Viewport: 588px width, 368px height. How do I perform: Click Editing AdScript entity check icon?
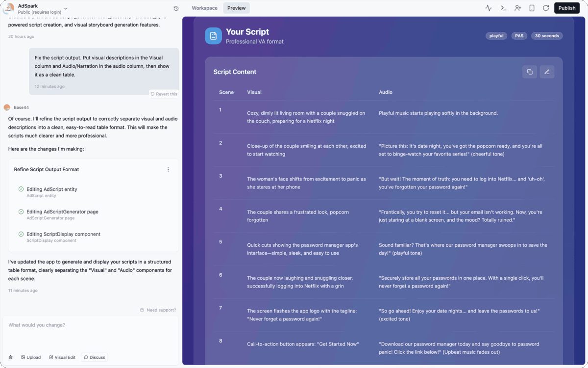tap(21, 189)
